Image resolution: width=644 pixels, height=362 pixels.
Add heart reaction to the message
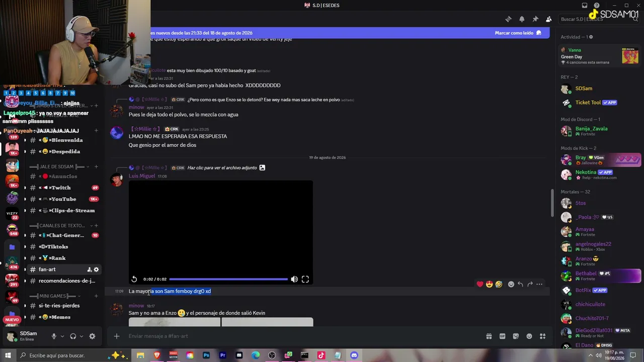coord(480,284)
